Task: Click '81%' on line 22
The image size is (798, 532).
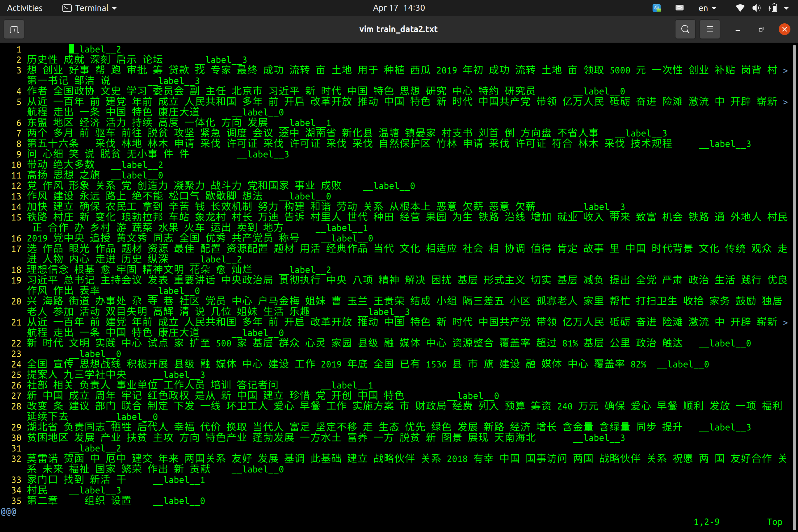Action: pyautogui.click(x=570, y=344)
